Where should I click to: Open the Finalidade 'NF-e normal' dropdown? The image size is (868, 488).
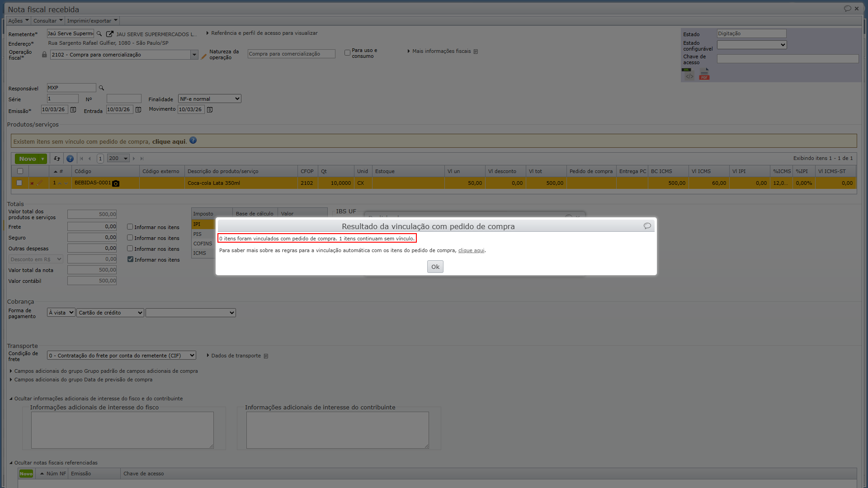210,99
